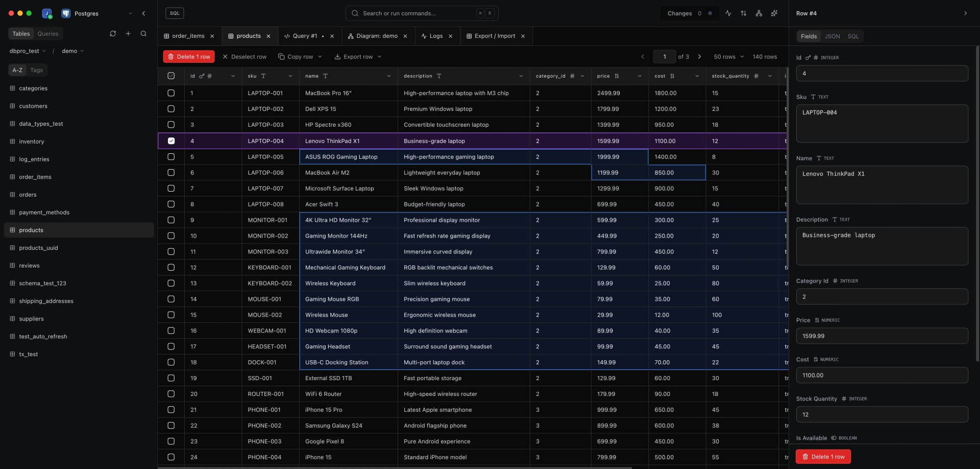Click the AI sparkles icon in top bar
The width and height of the screenshot is (980, 469).
click(774, 13)
